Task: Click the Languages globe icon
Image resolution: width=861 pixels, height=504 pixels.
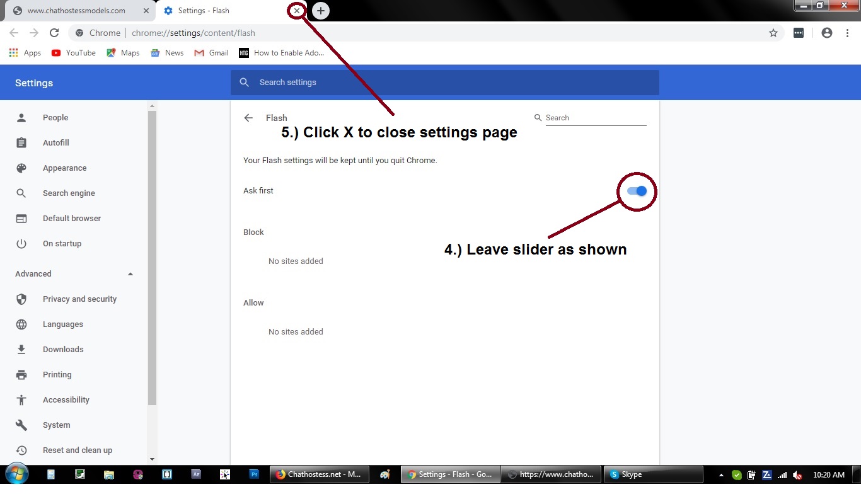Action: [x=21, y=324]
